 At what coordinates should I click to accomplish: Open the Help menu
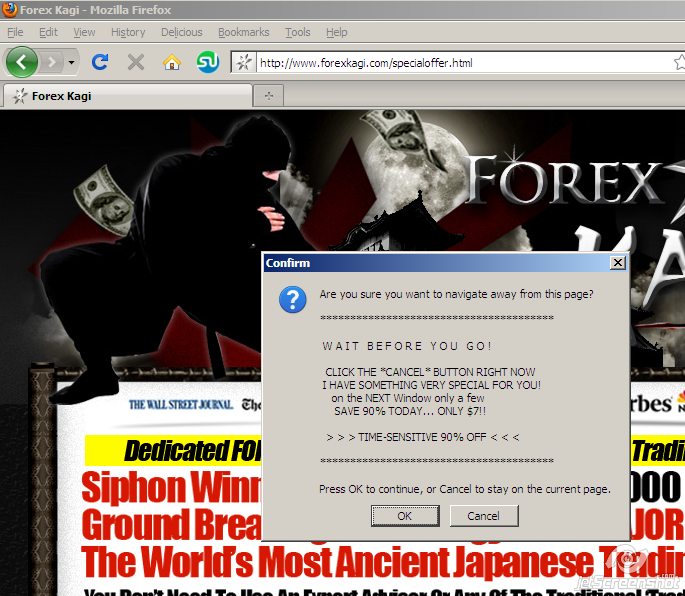click(x=337, y=32)
